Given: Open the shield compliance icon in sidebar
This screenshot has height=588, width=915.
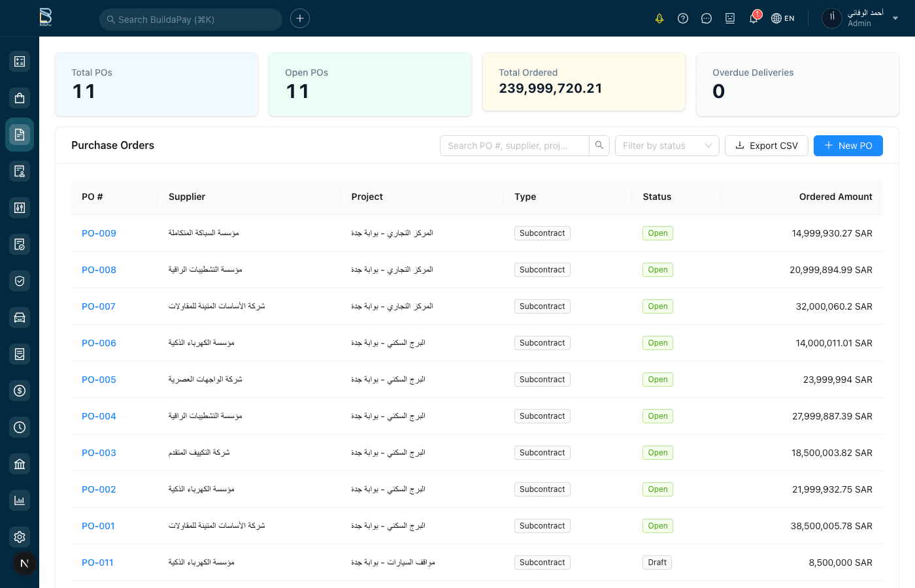Looking at the screenshot, I should point(20,280).
